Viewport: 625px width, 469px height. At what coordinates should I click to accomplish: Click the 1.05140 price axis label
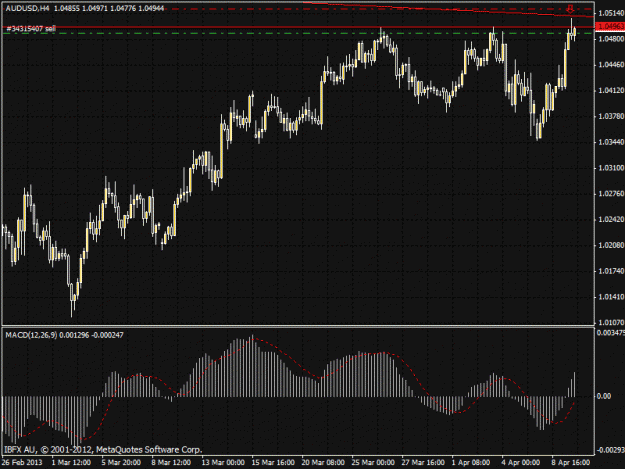(611, 14)
